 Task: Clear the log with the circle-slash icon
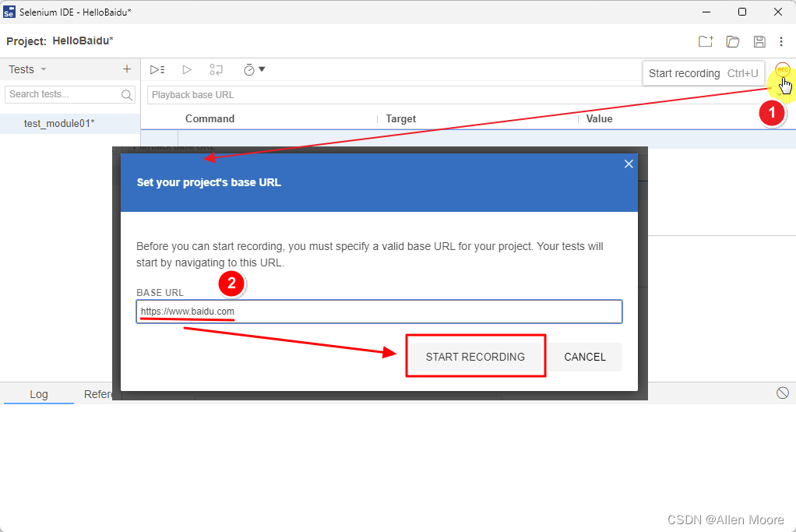coord(782,393)
